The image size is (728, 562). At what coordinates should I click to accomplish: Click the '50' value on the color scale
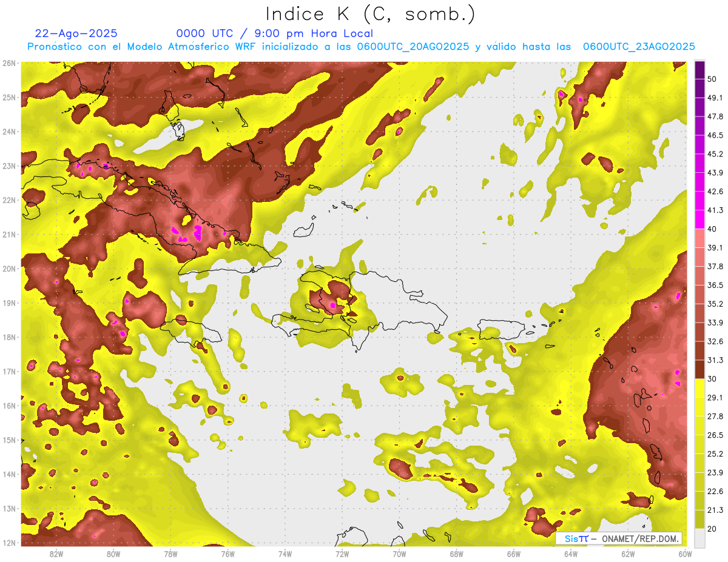(712, 79)
